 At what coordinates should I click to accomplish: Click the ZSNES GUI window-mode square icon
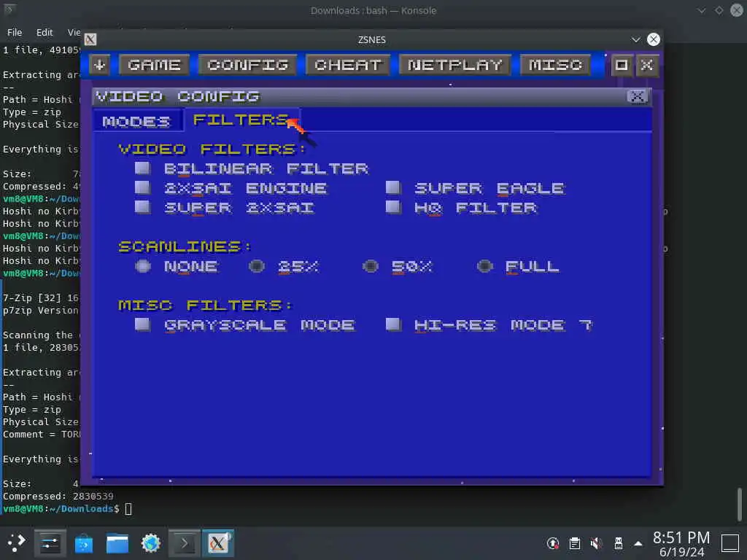(622, 65)
